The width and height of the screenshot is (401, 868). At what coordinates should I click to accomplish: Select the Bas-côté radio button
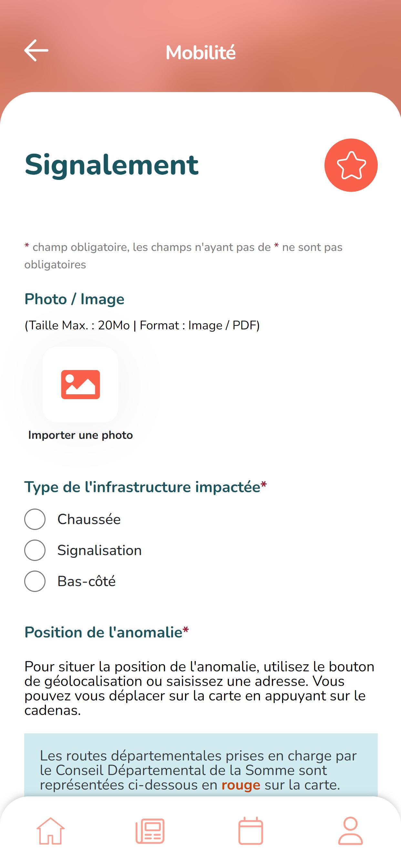coord(35,581)
